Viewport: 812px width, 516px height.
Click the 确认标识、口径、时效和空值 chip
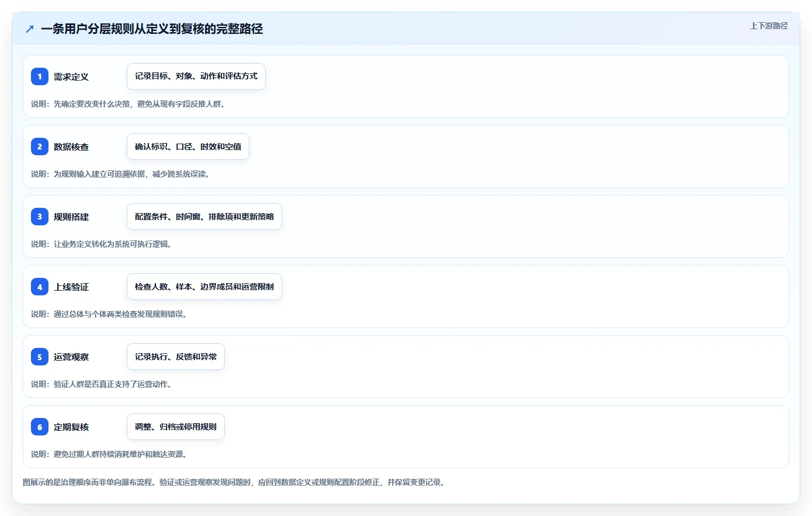188,147
